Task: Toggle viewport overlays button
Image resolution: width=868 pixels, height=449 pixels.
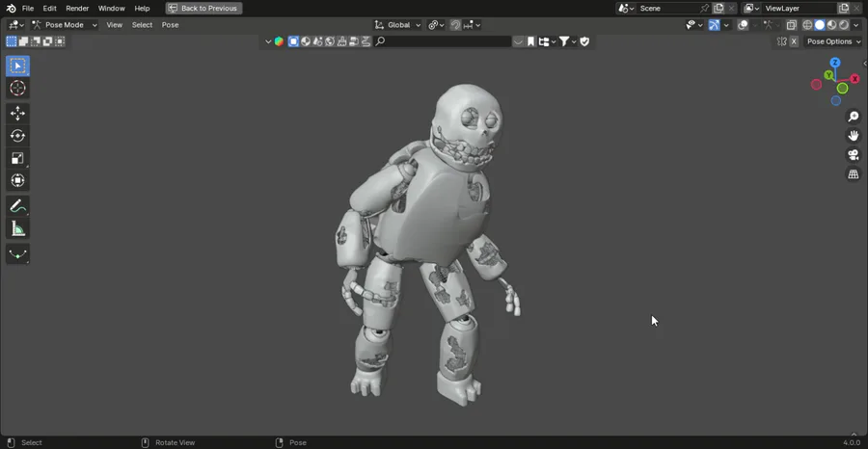Action: coord(743,25)
